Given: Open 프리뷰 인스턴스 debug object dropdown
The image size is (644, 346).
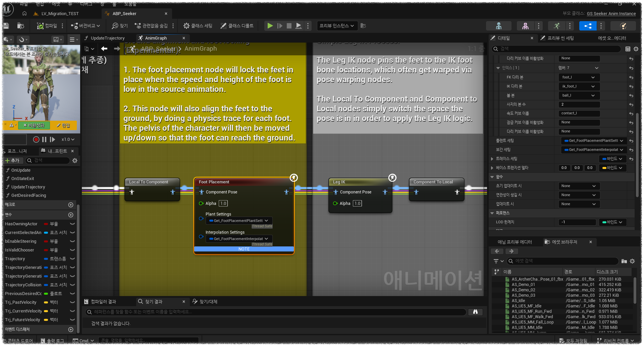Looking at the screenshot, I should (337, 26).
